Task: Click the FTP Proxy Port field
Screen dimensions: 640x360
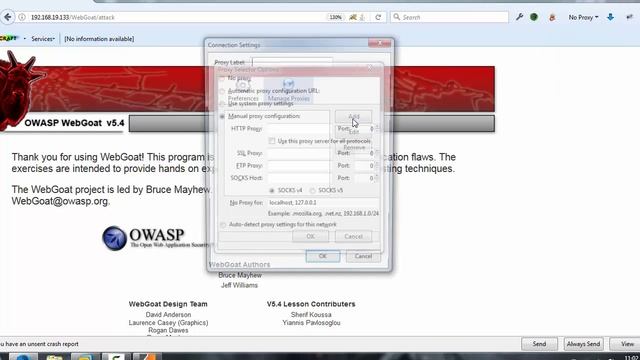Action: click(365, 165)
